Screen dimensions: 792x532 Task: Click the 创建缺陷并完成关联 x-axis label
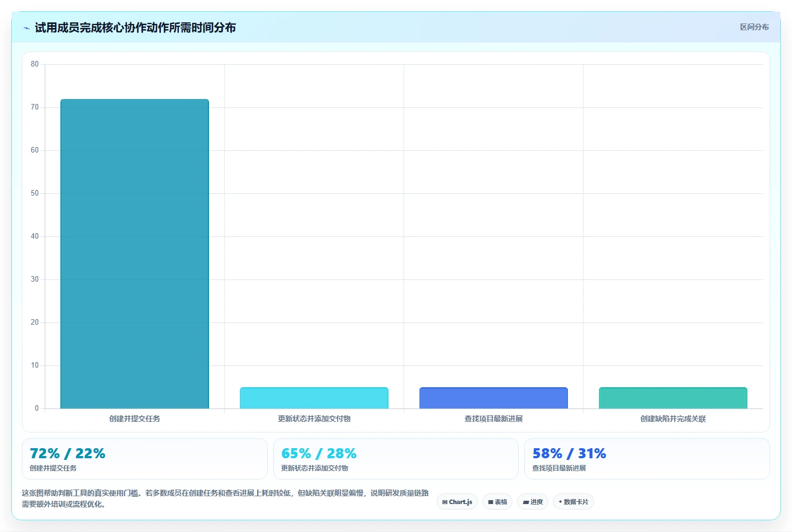point(673,419)
